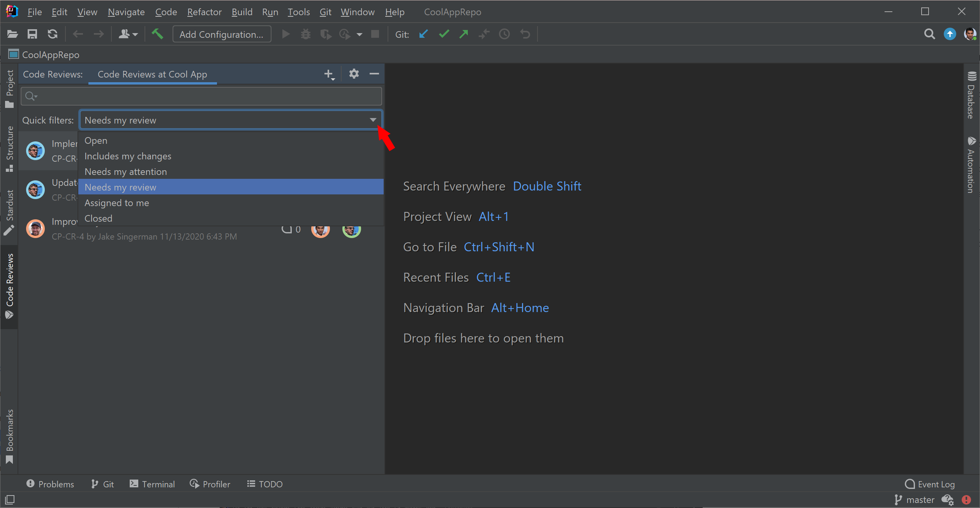This screenshot has height=508, width=980.
Task: Open Search Everywhere magnifier in the toolbar
Action: click(929, 34)
